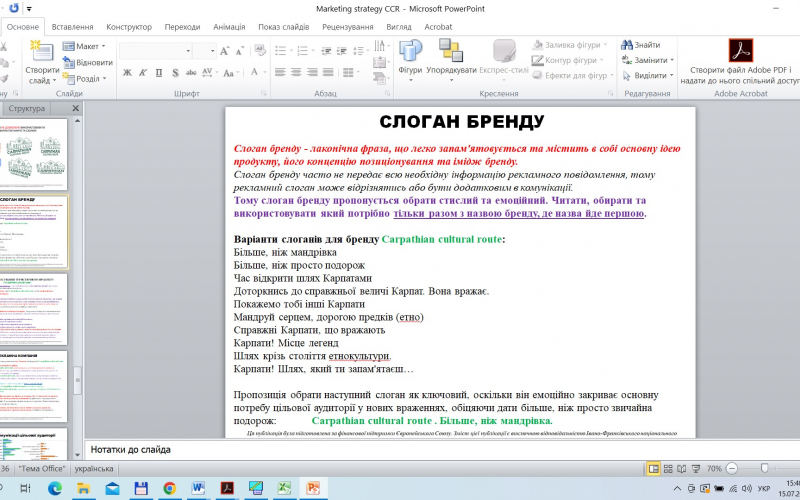Align text left in paragraph group
Viewport: 800px width, 500px height.
click(280, 72)
